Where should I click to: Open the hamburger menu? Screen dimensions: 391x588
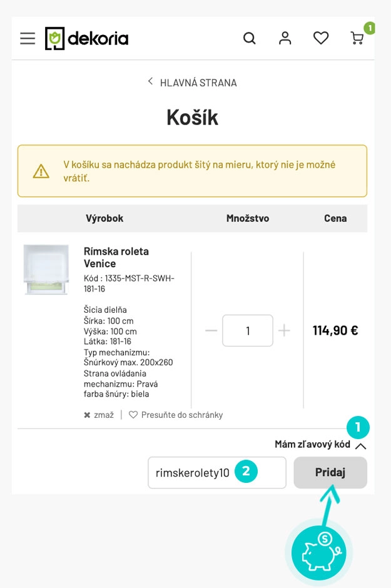pyautogui.click(x=28, y=38)
